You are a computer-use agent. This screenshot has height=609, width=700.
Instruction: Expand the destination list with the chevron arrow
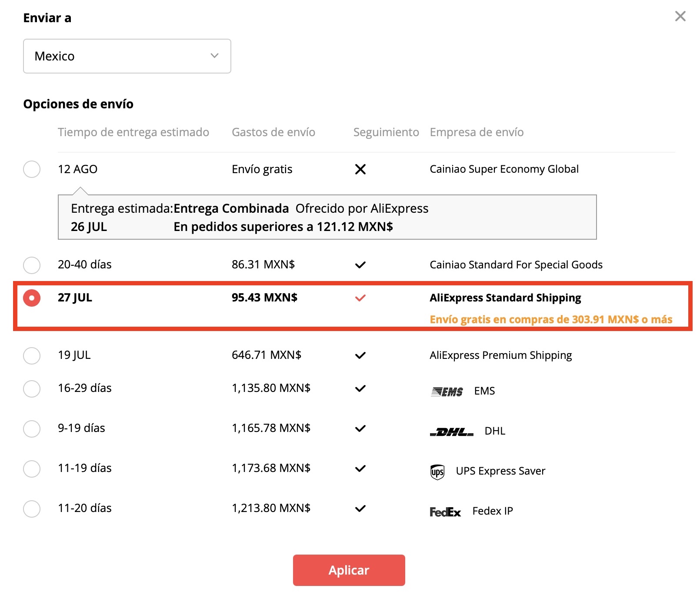point(214,56)
